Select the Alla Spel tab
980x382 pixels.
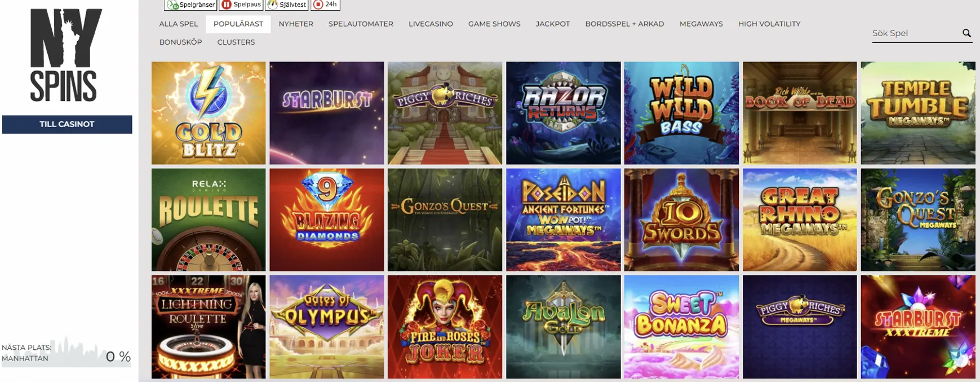point(179,24)
